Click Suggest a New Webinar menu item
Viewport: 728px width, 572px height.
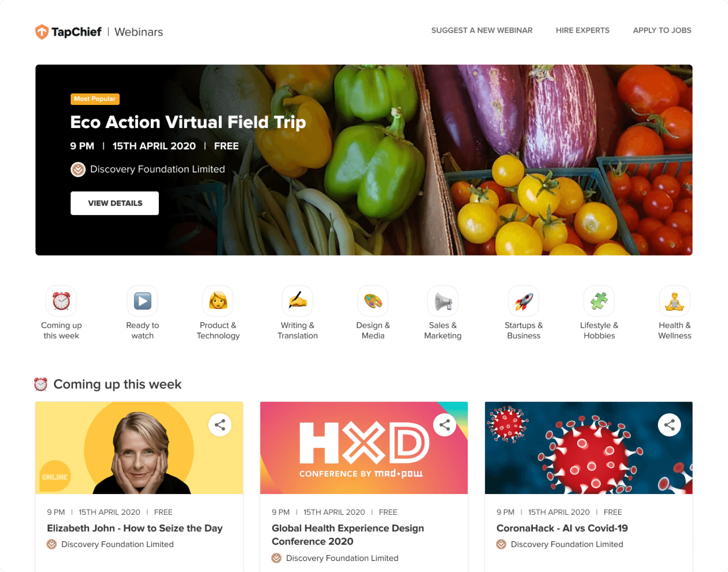[482, 31]
